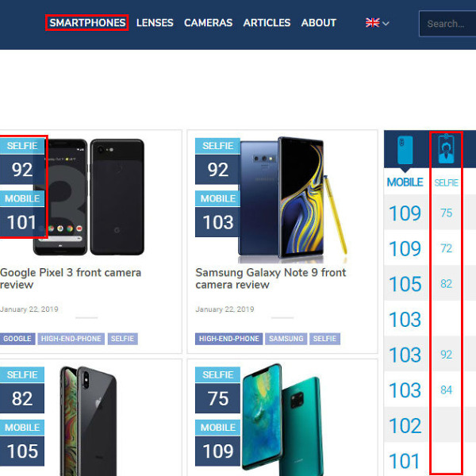Open the SMARTPHONES menu item
This screenshot has height=476, width=476.
tap(87, 23)
